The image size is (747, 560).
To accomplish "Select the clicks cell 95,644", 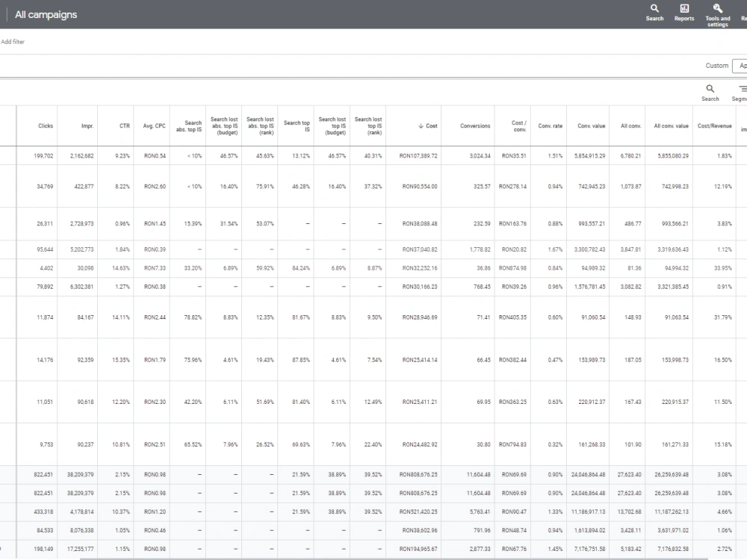I will (45, 249).
